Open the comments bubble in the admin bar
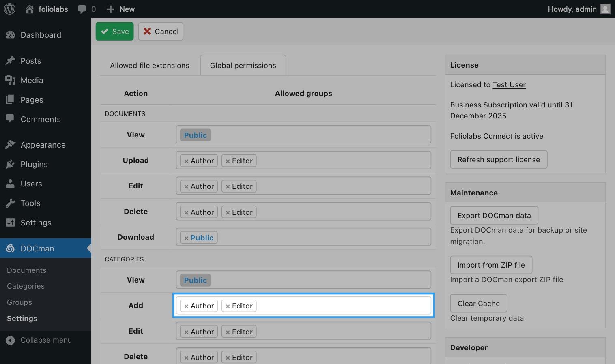Viewport: 615px width, 364px height. point(82,9)
